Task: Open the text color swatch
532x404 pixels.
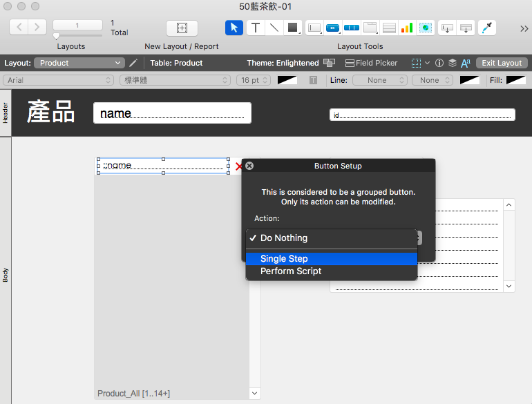Action: (287, 80)
